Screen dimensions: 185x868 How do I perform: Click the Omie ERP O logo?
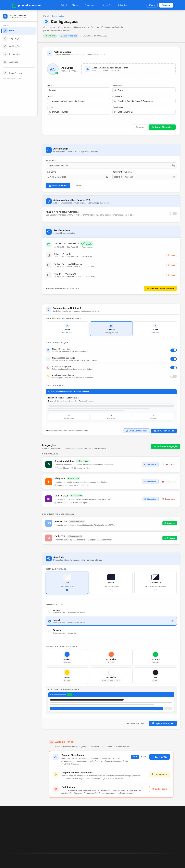pos(49,538)
